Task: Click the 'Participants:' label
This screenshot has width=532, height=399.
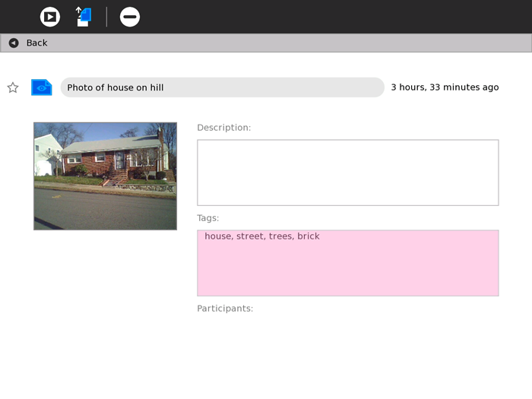Action: coord(225,309)
